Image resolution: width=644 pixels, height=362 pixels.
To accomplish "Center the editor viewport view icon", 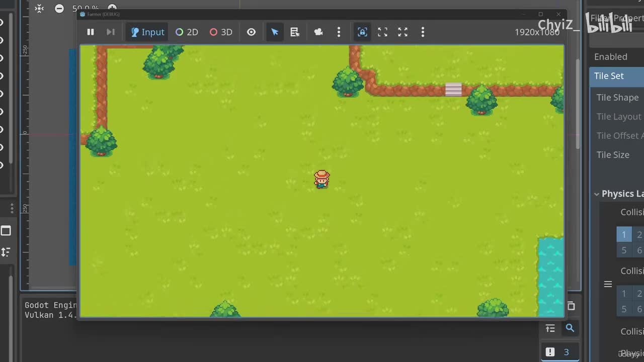I will [39, 9].
